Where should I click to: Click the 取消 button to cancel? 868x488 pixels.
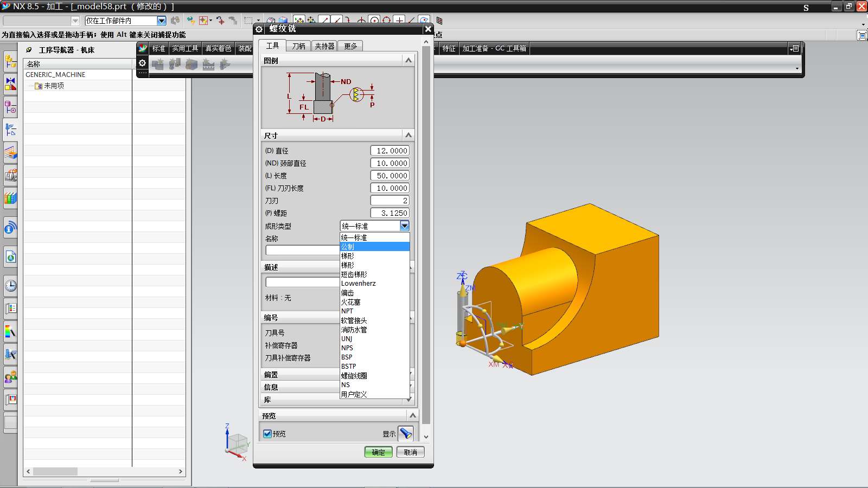point(410,452)
